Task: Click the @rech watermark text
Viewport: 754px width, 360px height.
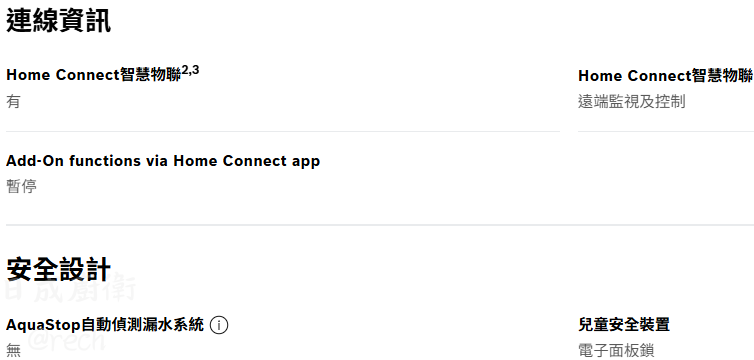Action: pyautogui.click(x=66, y=340)
